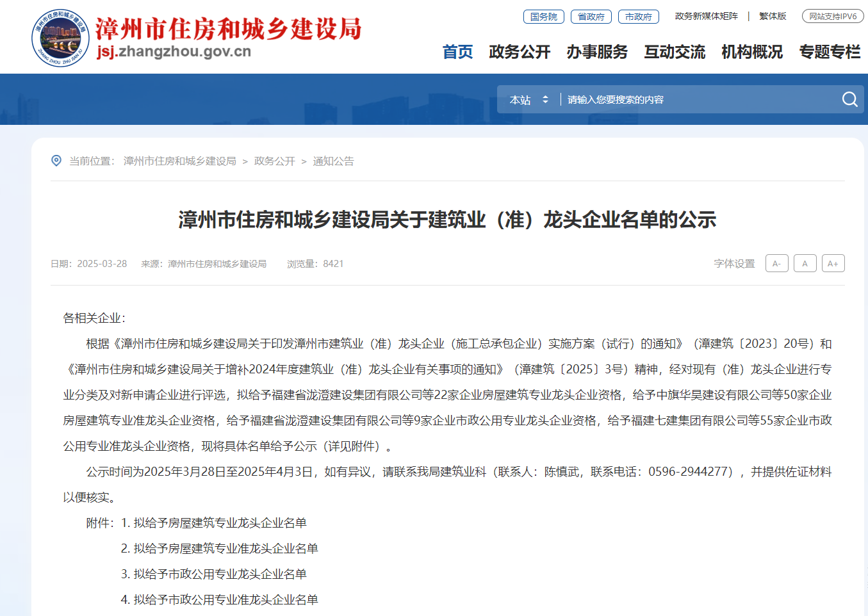Image resolution: width=868 pixels, height=616 pixels.
Task: Click the 各相关企业 salutation line
Action: pyautogui.click(x=95, y=318)
